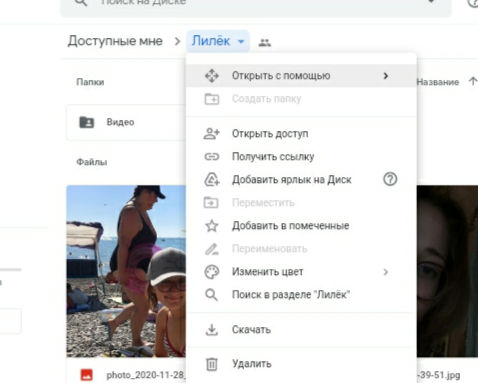Expand the 'Открыть с помощью' submenu arrow

386,76
